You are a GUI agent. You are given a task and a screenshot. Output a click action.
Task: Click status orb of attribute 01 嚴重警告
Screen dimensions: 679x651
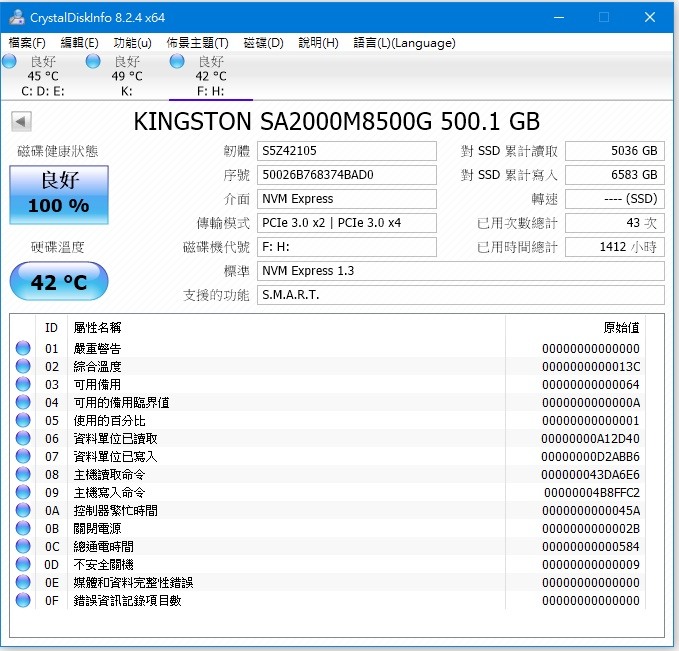(23, 348)
